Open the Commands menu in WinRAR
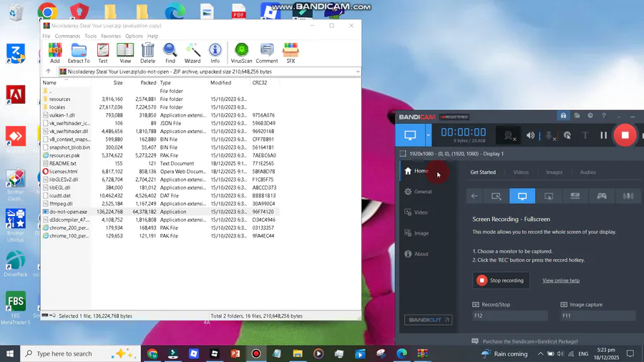644x362 pixels. (x=67, y=36)
